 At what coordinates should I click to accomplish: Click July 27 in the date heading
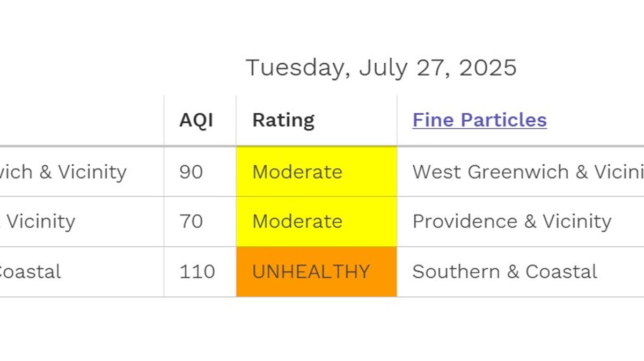[x=405, y=68]
